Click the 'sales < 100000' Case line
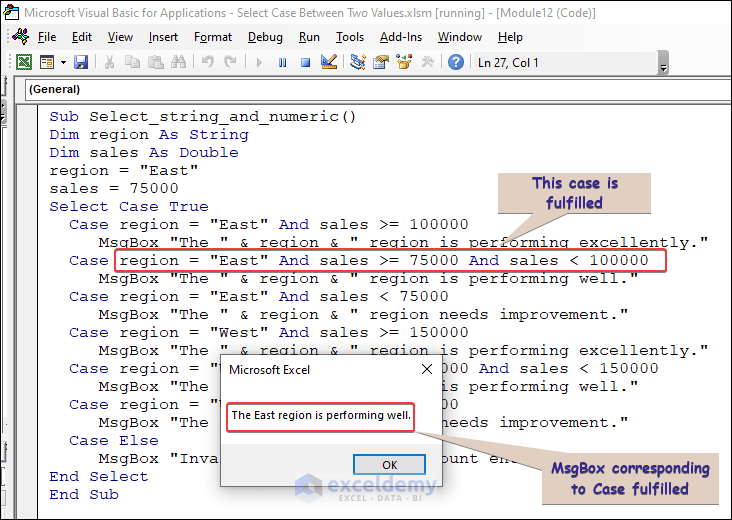This screenshot has width=732, height=520. coord(359,260)
